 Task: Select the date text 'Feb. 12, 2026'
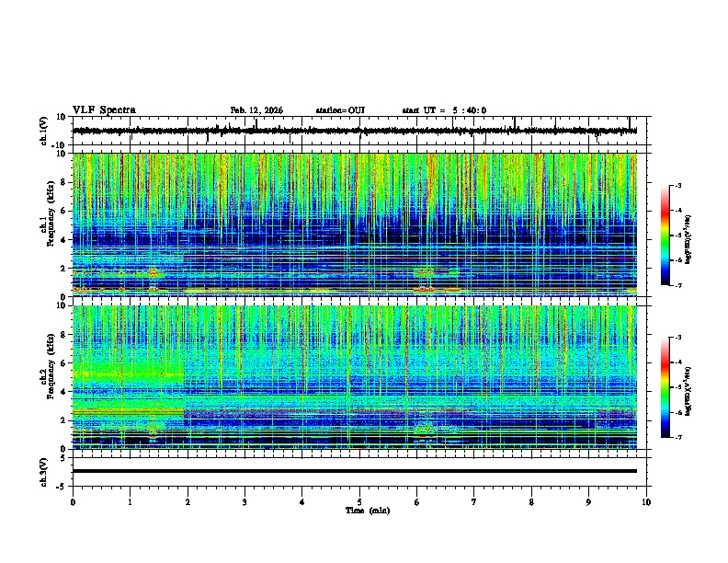[256, 110]
